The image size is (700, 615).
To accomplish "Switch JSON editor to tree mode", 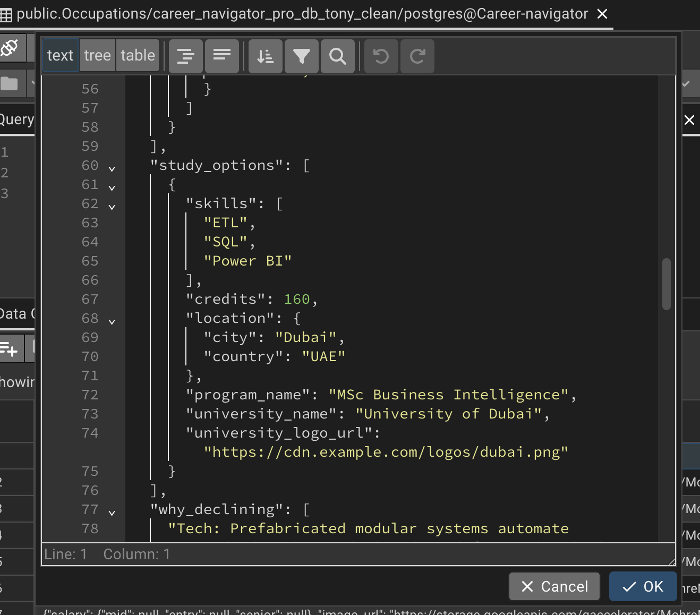I will pos(97,55).
